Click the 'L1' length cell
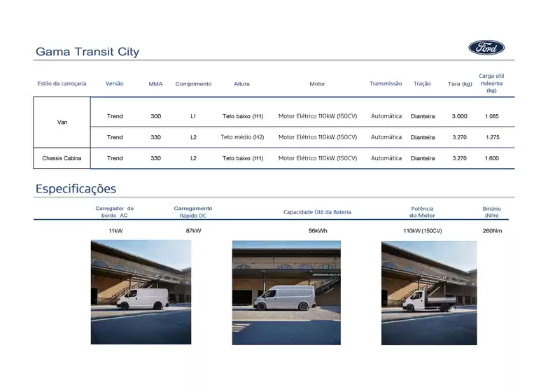Viewport: 555px width, 392px height. (193, 116)
